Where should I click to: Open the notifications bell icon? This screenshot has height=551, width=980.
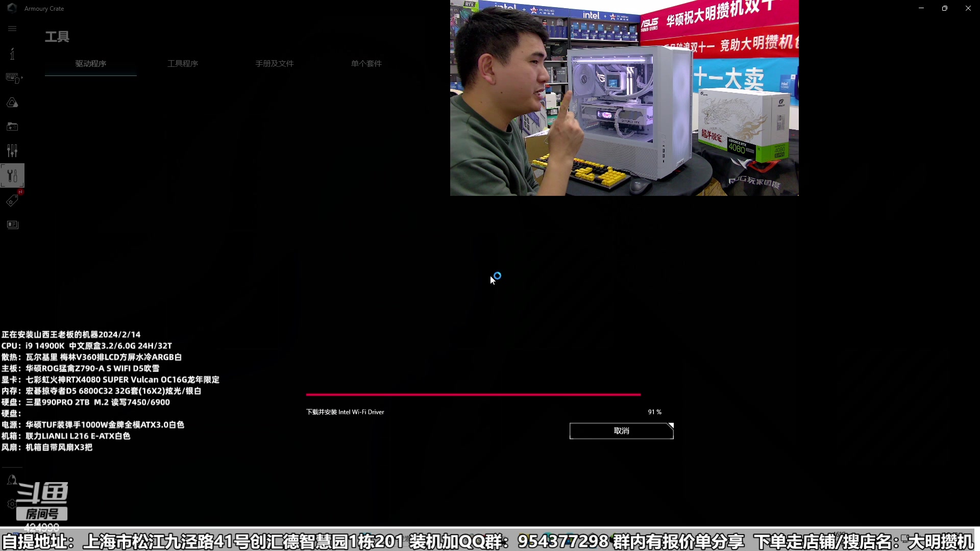pyautogui.click(x=12, y=480)
